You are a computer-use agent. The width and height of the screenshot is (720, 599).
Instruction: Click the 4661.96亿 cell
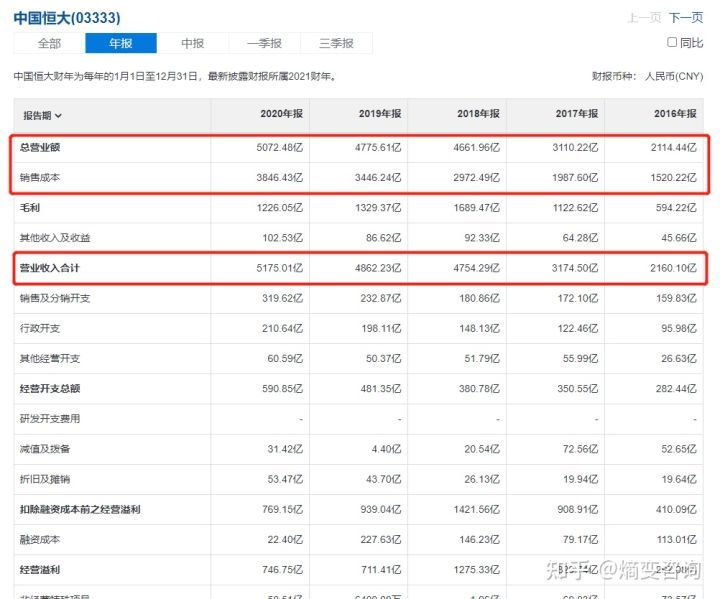(x=477, y=147)
